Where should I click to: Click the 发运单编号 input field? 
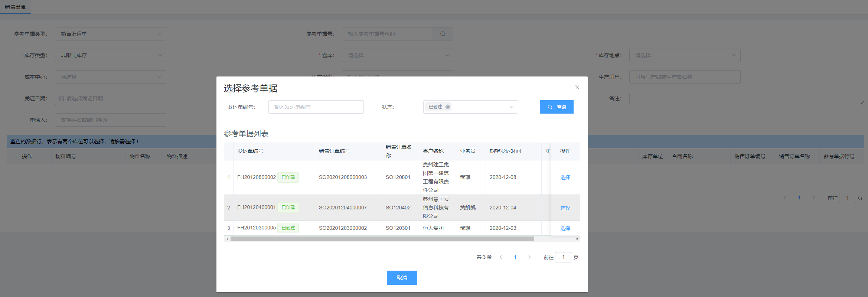pyautogui.click(x=316, y=107)
